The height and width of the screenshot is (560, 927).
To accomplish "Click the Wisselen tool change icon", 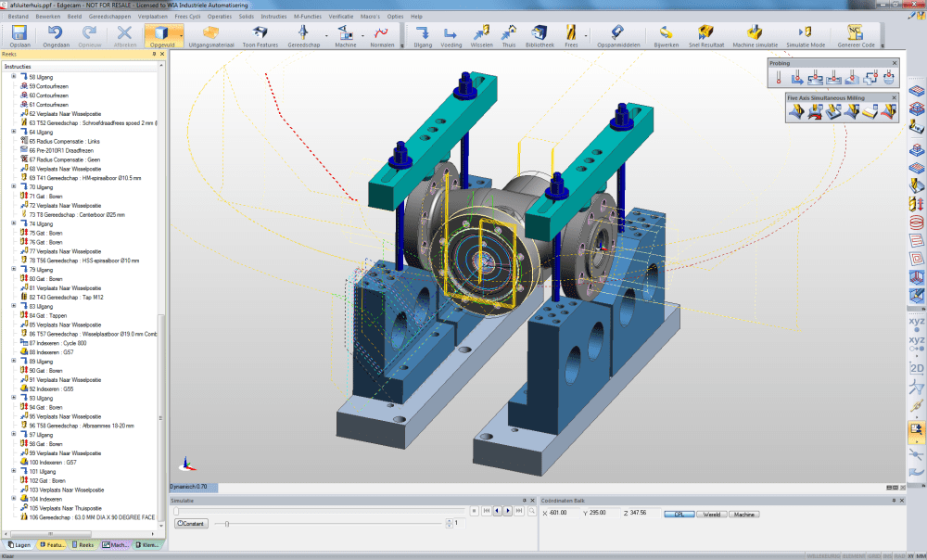I will [x=481, y=36].
